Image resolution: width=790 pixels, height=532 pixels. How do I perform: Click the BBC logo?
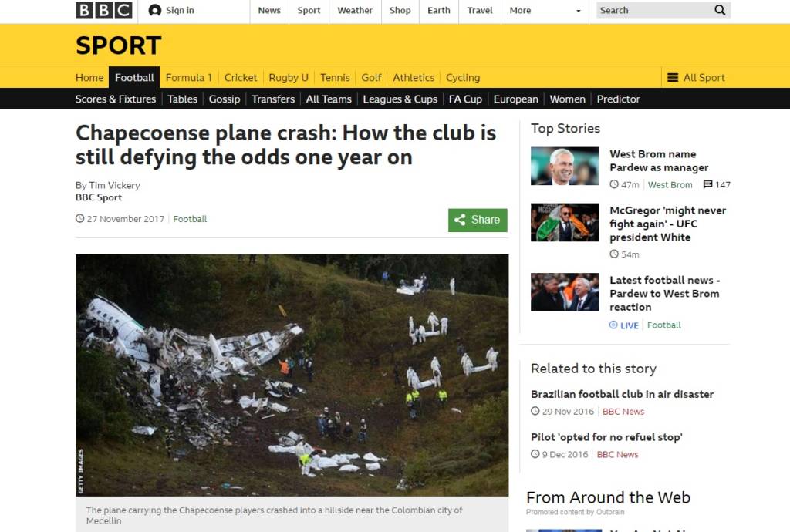104,10
